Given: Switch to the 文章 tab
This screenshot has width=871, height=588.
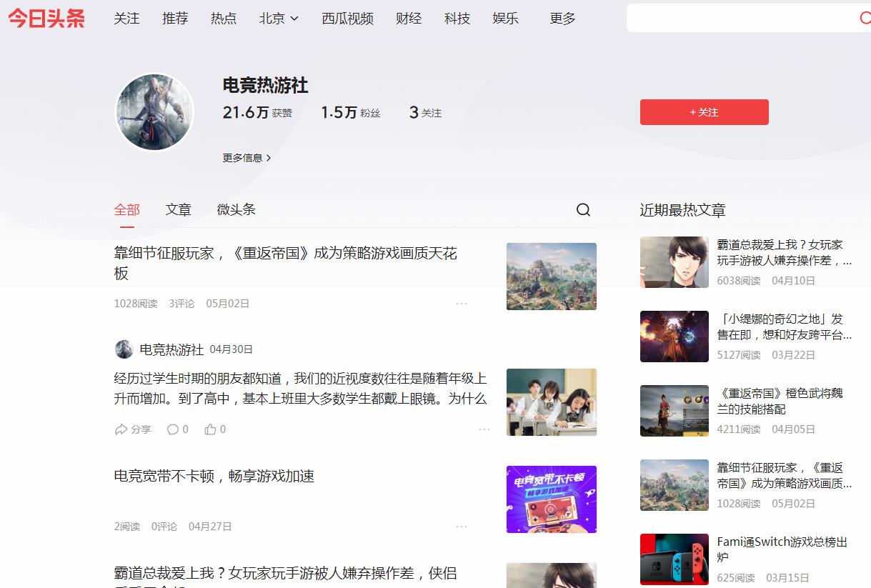Looking at the screenshot, I should 179,210.
